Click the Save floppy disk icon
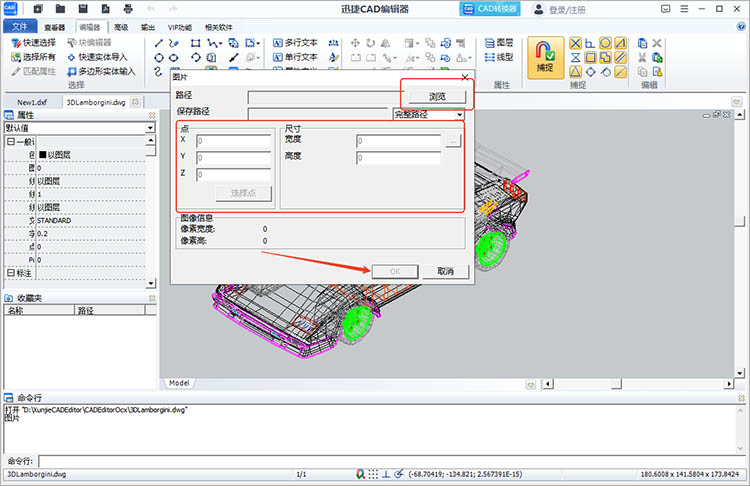 [83, 9]
